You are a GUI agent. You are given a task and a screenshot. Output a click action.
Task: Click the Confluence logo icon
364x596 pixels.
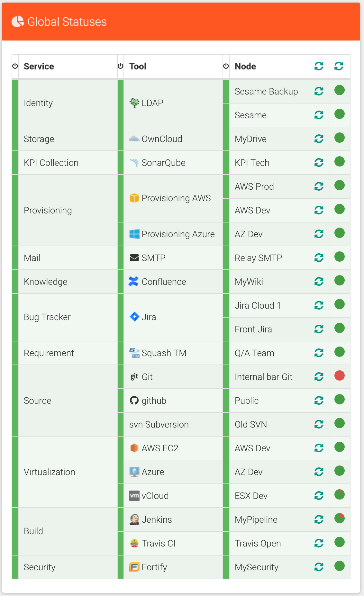(x=133, y=281)
